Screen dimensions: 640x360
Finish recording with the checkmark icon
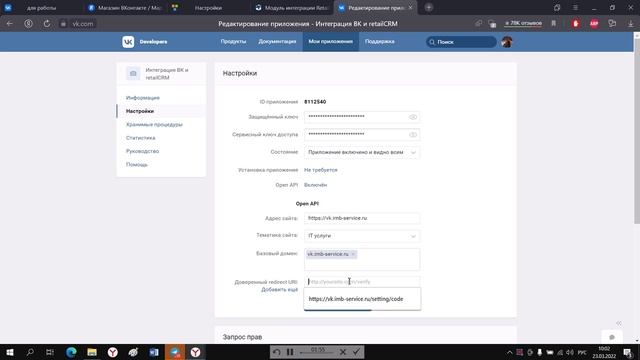click(x=356, y=352)
